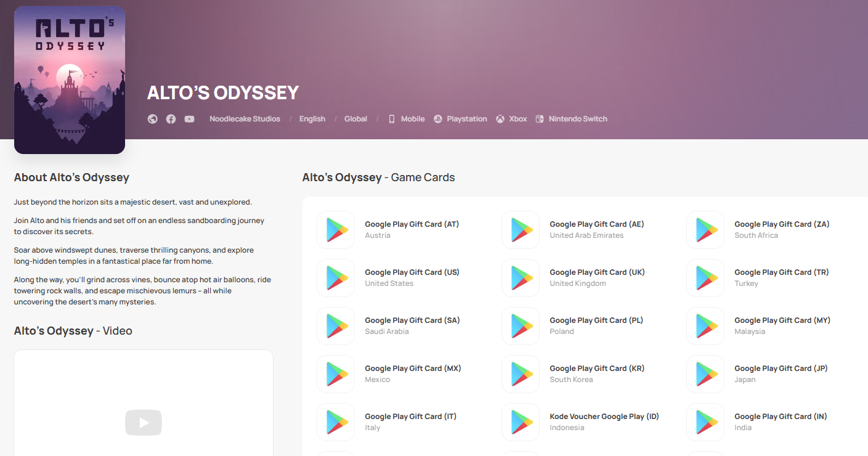Click the Nintendo Switch platform icon
The height and width of the screenshot is (456, 868).
click(540, 119)
